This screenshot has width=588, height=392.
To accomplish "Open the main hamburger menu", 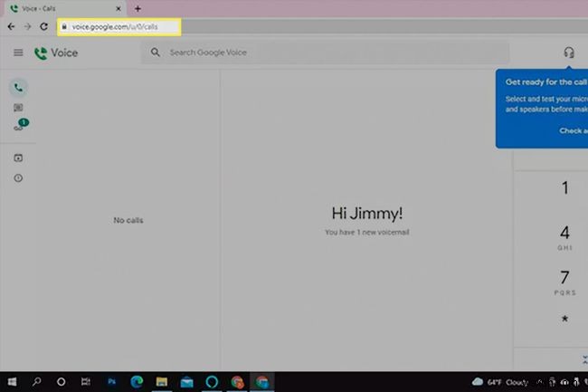I will click(18, 53).
